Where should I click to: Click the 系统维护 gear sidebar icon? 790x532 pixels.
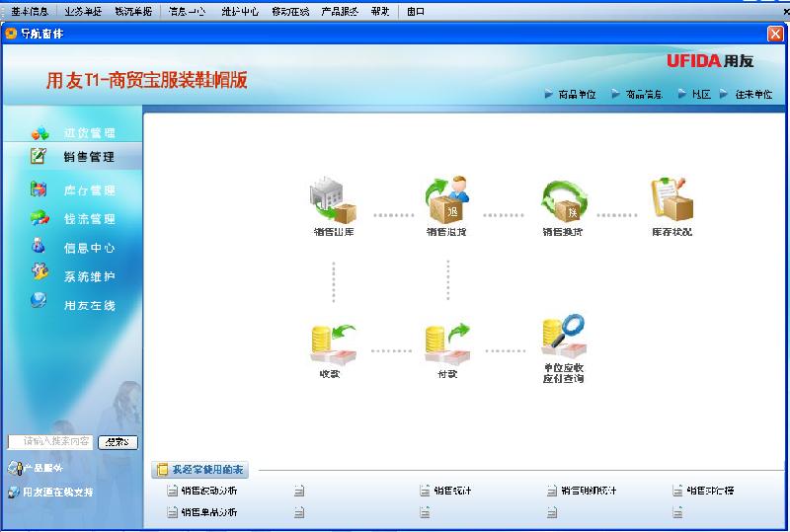tap(39, 271)
